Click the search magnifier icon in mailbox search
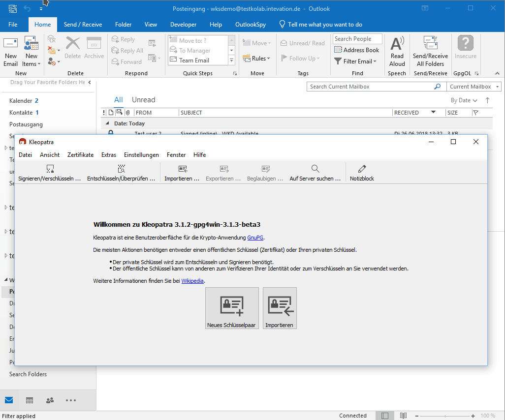505x420 pixels. (x=438, y=87)
